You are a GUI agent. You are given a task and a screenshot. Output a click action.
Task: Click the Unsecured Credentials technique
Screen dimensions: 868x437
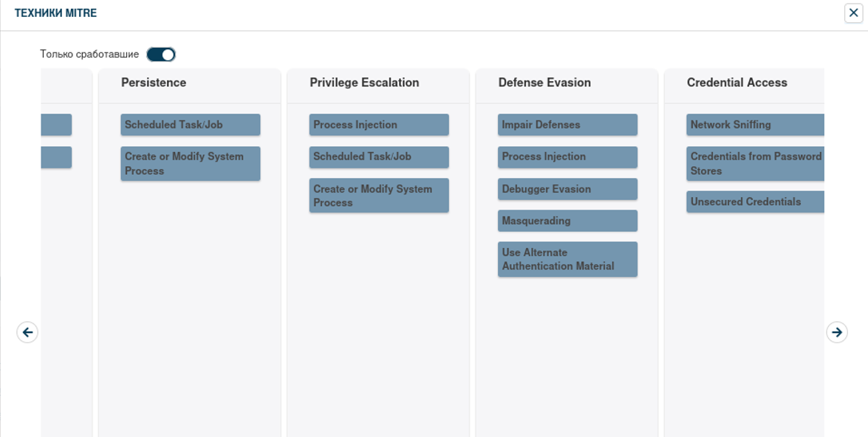755,202
